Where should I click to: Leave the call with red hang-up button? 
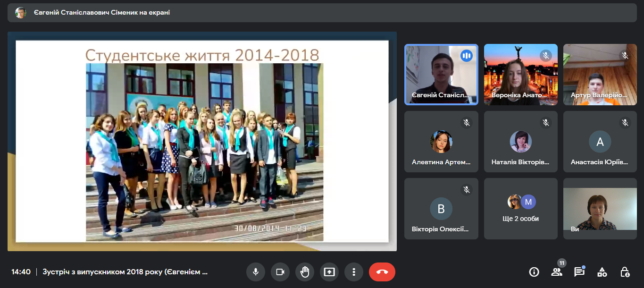point(382,272)
